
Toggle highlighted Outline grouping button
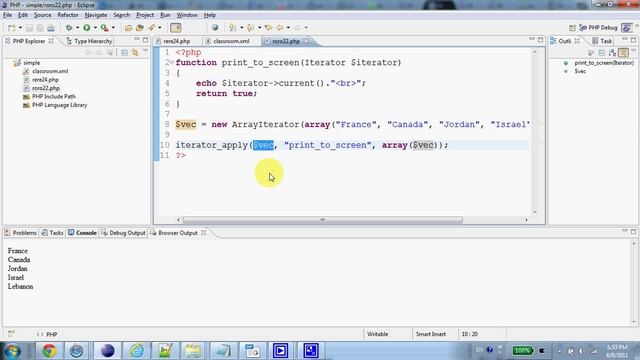coord(623,53)
